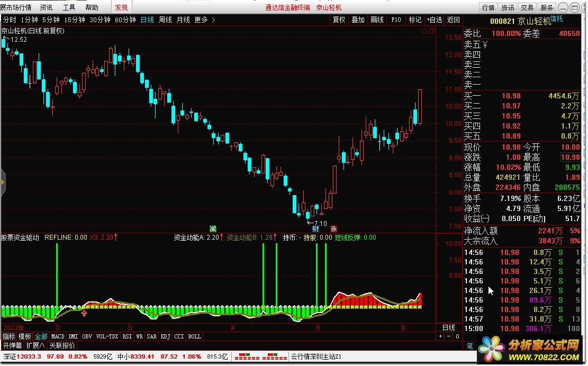
Task: Switch to the 60分钟 period
Action: click(125, 20)
